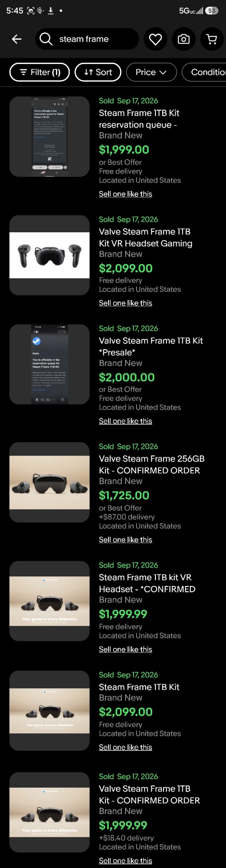The height and width of the screenshot is (868, 226).
Task: Save this search with heart icon
Action: tap(155, 39)
